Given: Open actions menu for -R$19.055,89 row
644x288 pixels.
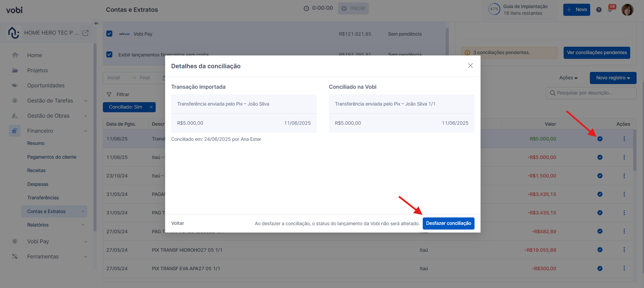Looking at the screenshot, I should coord(624,250).
